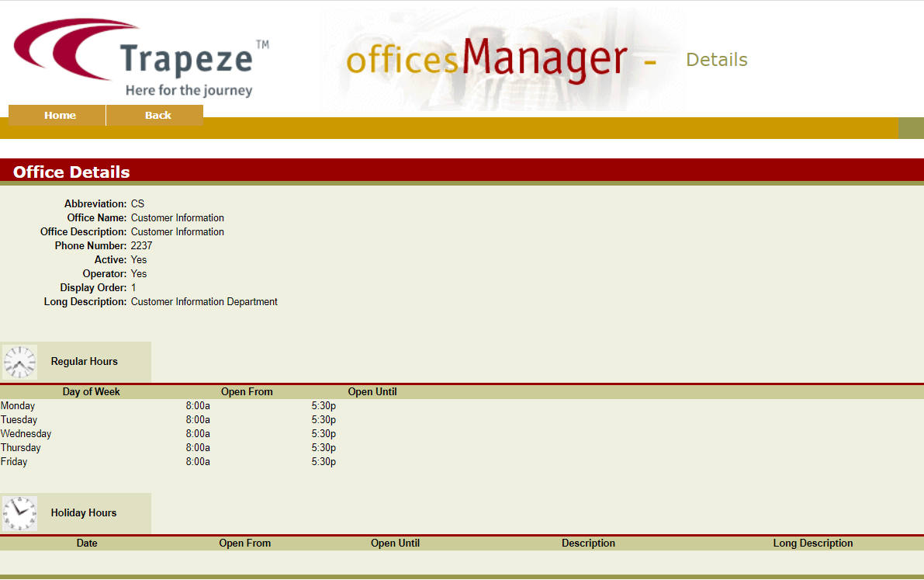Click the Customer Information office name

[x=177, y=217]
